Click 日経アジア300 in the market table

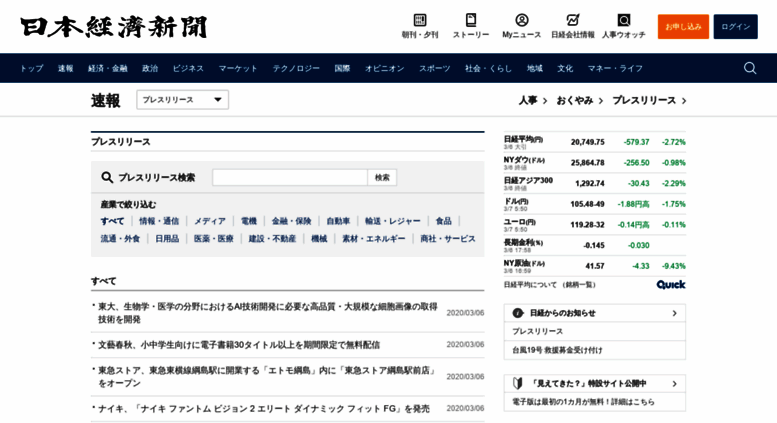click(528, 180)
